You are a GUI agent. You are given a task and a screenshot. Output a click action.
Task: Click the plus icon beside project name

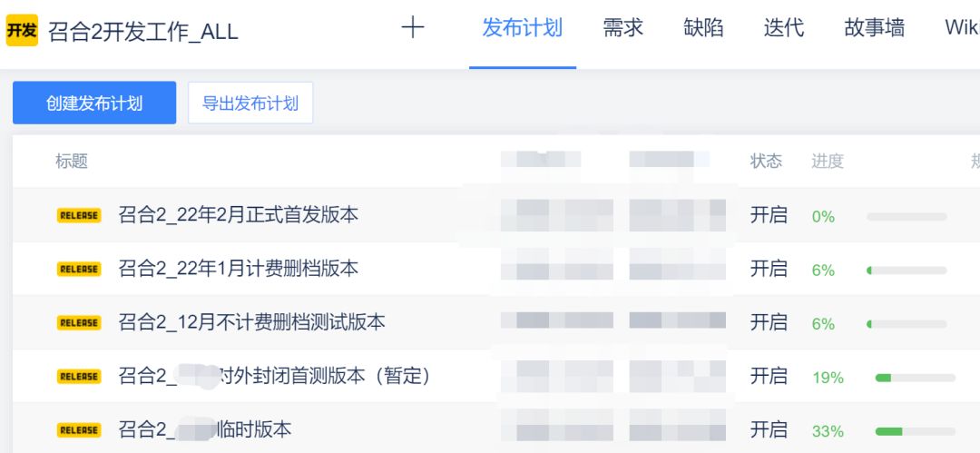pyautogui.click(x=413, y=27)
